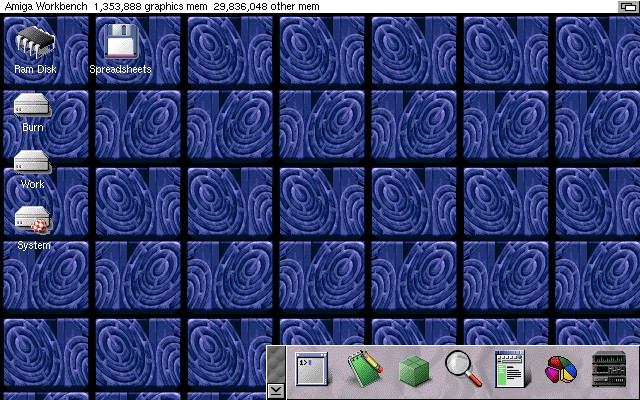Click the 'Spreadsheets' label text

(120, 70)
